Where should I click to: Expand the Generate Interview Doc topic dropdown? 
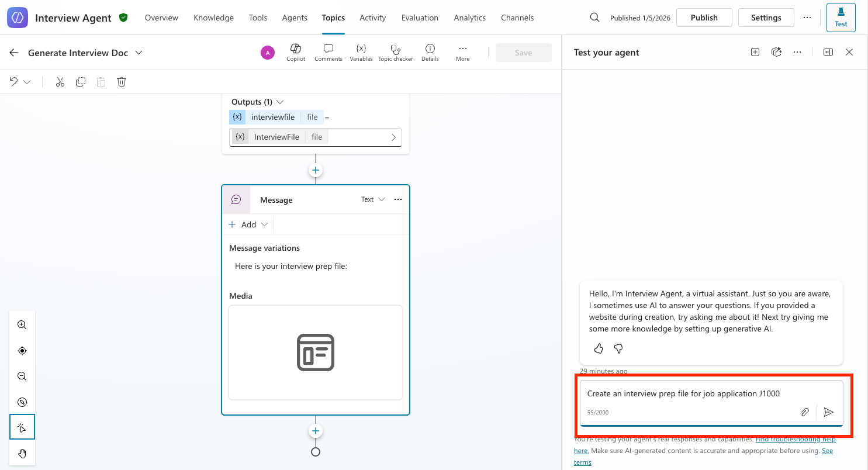(x=139, y=53)
